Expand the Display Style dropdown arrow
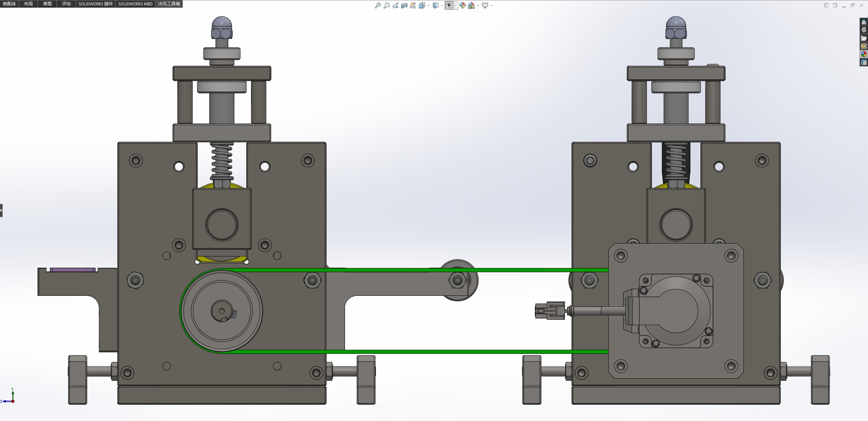The height and width of the screenshot is (421, 868). 442,5
